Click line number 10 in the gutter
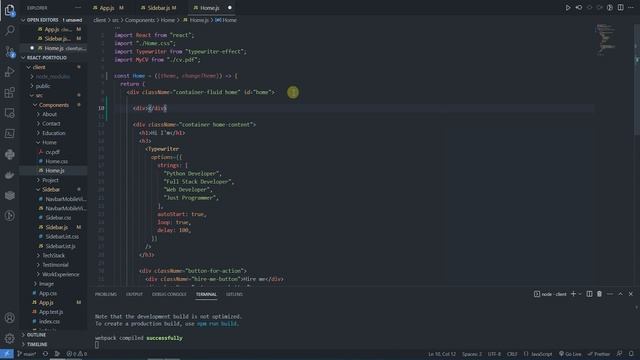This screenshot has width=640, height=360. click(101, 108)
